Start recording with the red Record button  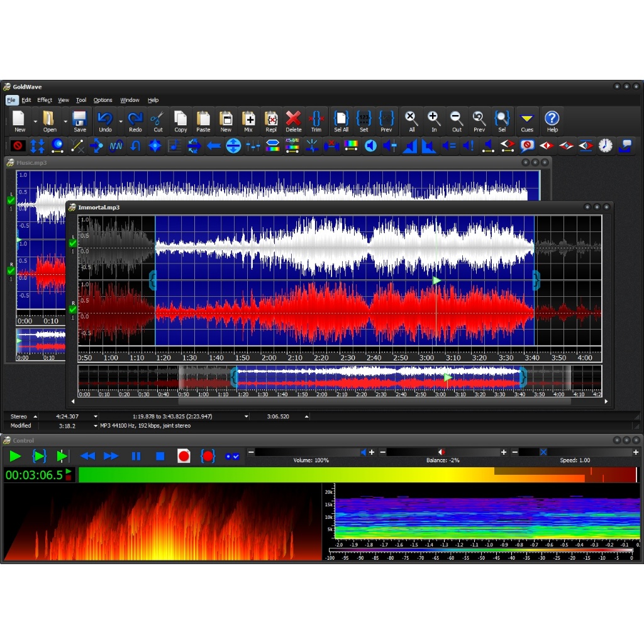pos(184,456)
